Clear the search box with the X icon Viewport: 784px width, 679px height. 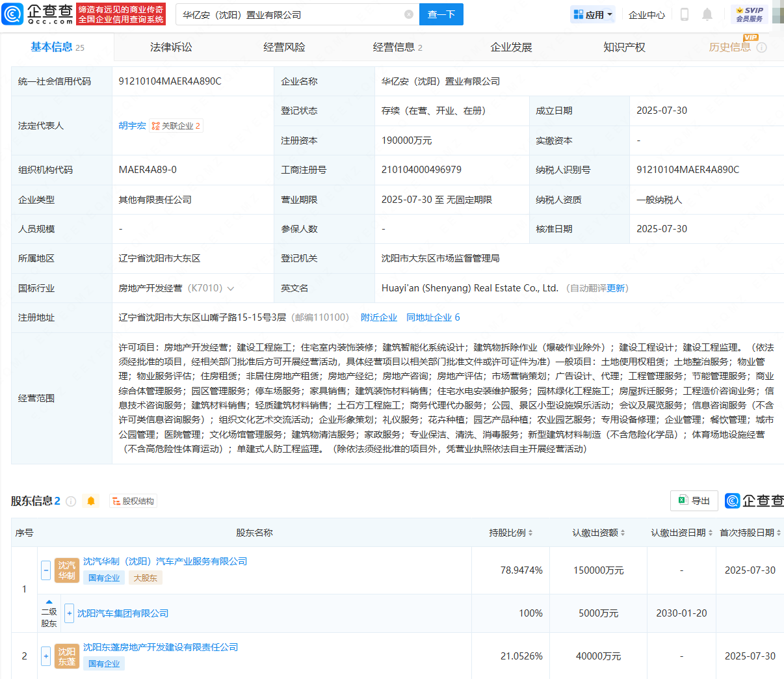409,14
